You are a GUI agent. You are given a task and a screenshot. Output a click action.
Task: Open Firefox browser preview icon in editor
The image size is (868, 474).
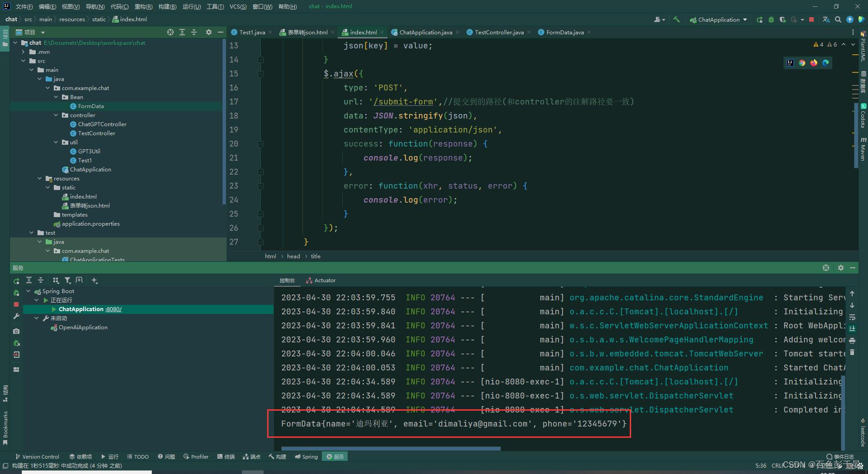pyautogui.click(x=814, y=63)
